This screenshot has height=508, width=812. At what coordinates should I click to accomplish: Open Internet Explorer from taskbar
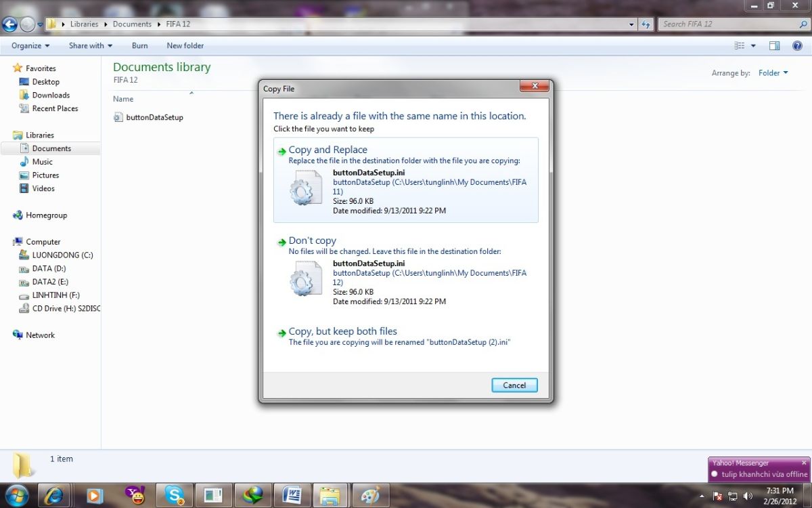[x=54, y=495]
